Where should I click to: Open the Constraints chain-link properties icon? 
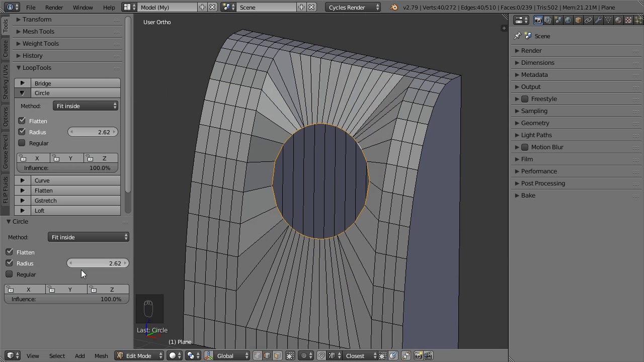(x=588, y=20)
